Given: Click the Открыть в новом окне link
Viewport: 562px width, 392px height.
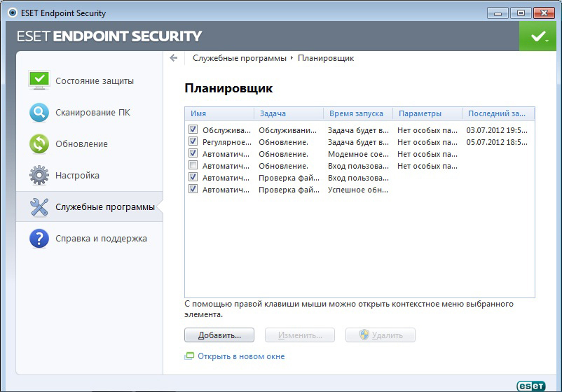Looking at the screenshot, I should pos(240,356).
